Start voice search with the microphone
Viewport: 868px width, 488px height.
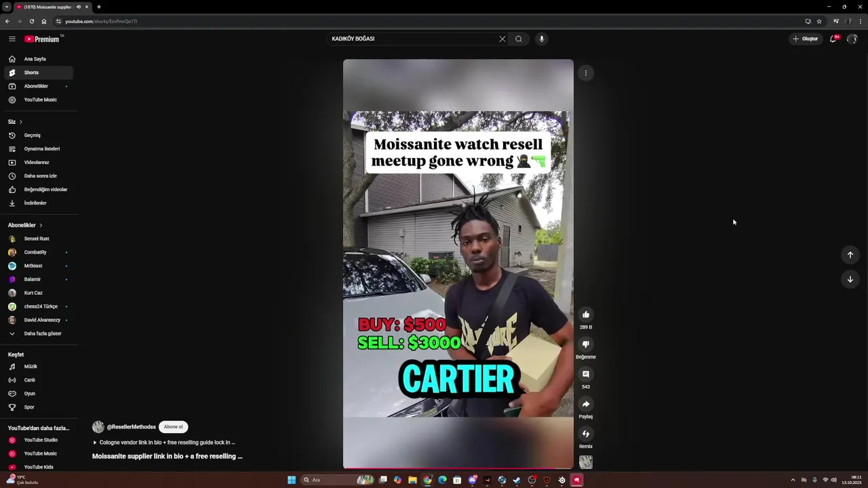click(541, 39)
